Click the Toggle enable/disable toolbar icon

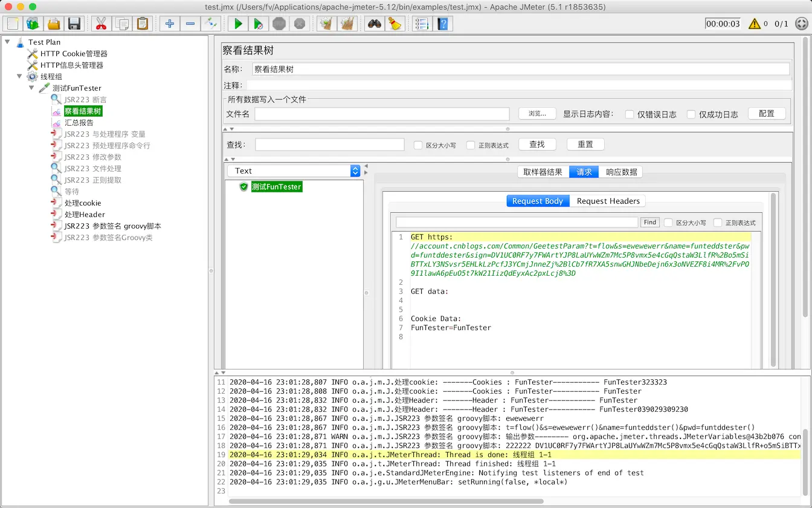click(211, 24)
